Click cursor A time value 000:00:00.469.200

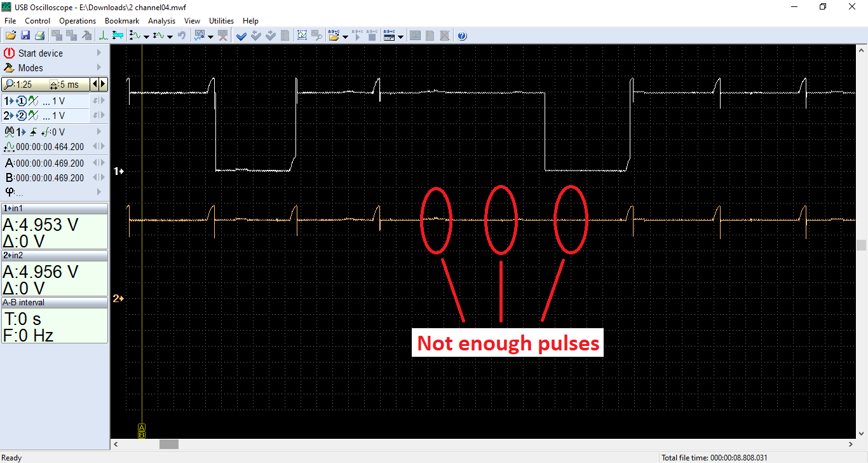point(51,163)
